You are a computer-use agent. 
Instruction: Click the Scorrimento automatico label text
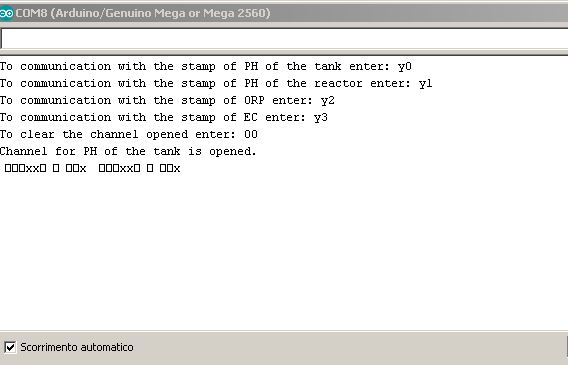[77, 347]
